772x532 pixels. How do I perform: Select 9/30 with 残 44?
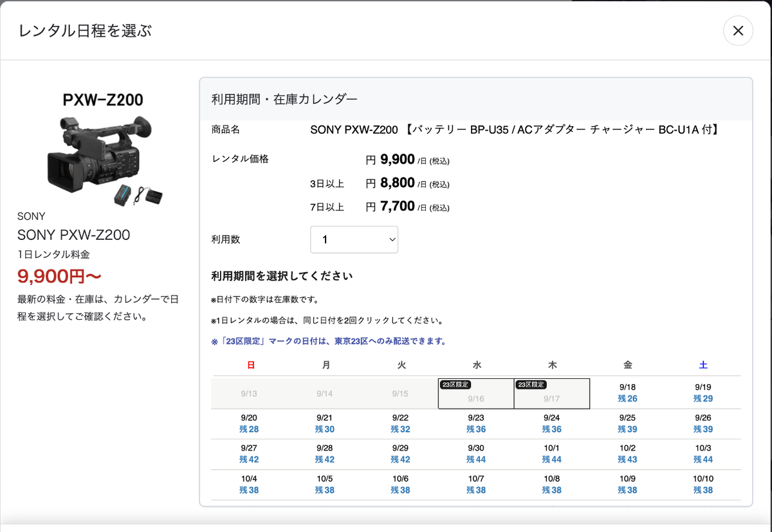coord(476,454)
